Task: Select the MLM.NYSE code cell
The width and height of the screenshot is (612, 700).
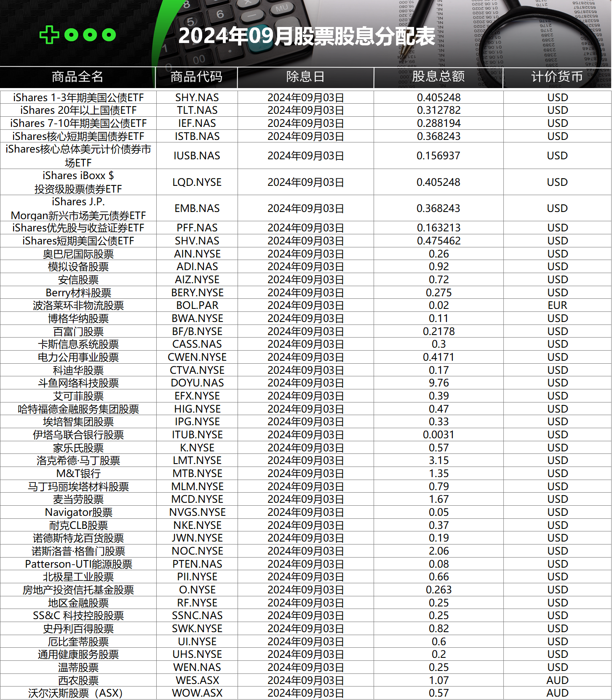Action: point(197,487)
